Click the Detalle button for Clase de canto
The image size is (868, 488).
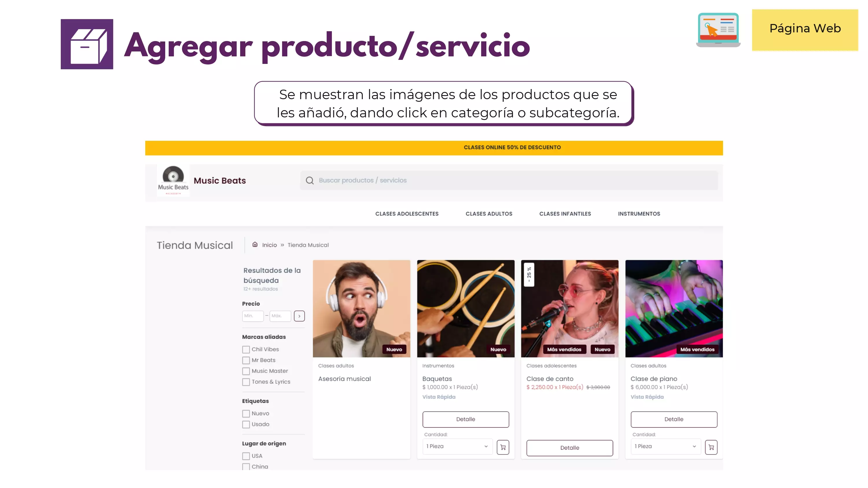[x=569, y=448]
